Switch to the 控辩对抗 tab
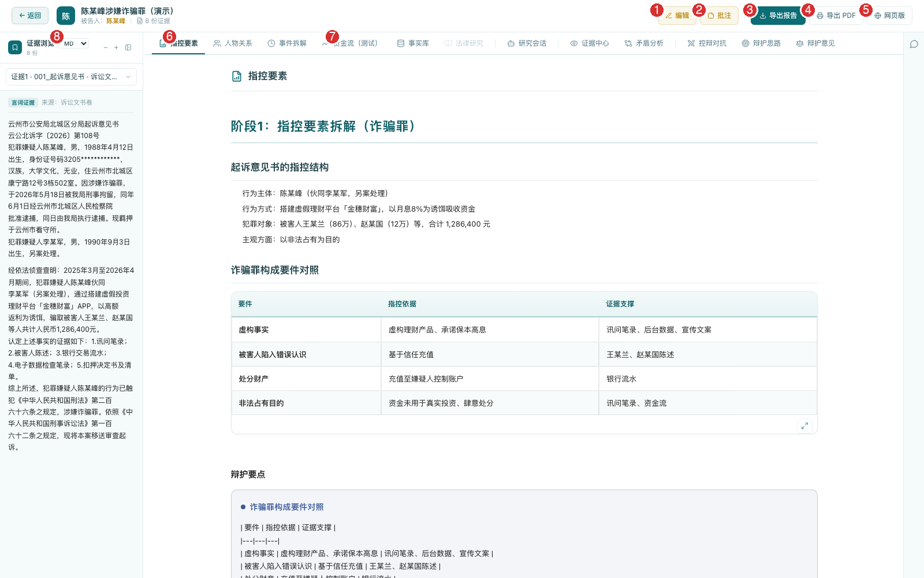This screenshot has height=578, width=924. [707, 43]
